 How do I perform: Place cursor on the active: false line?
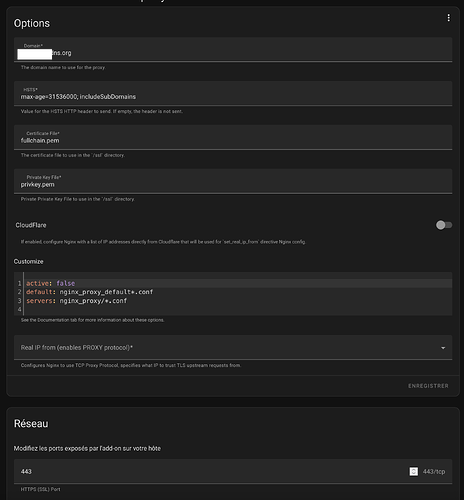(x=239, y=283)
